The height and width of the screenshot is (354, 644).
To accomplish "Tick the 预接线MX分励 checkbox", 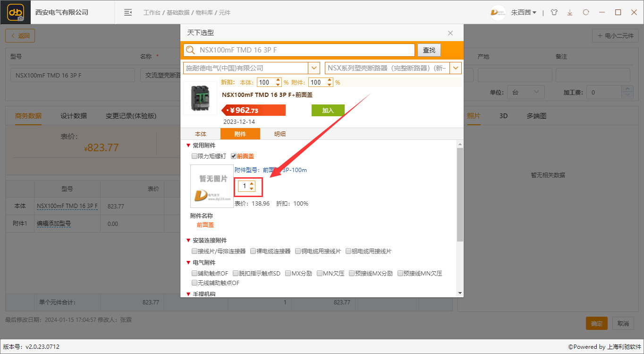I will pos(352,273).
